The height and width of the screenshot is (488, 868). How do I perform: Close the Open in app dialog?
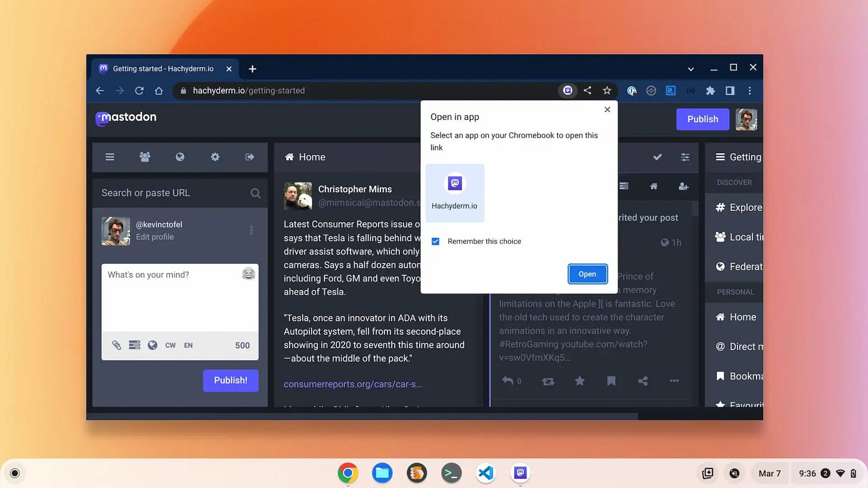coord(607,110)
